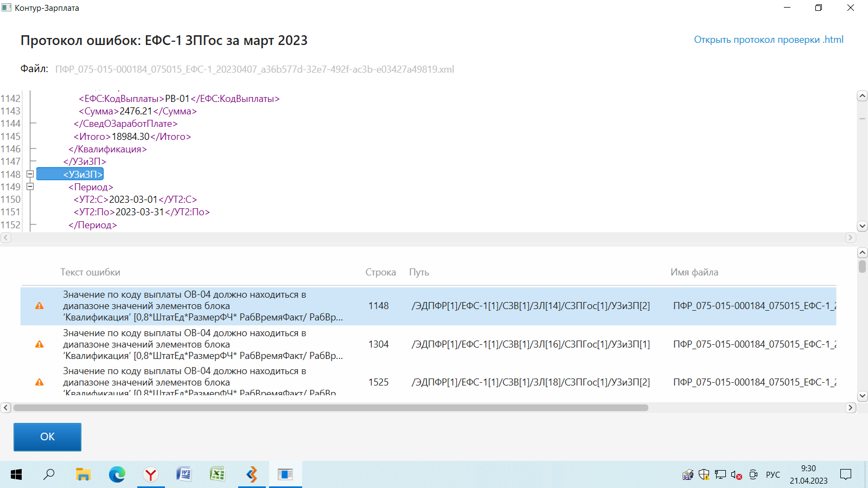This screenshot has width=868, height=488.
Task: Select error row with line number 1304
Action: point(428,344)
